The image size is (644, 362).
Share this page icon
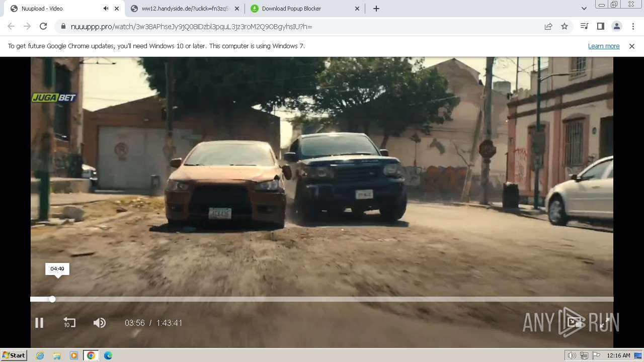[548, 26]
